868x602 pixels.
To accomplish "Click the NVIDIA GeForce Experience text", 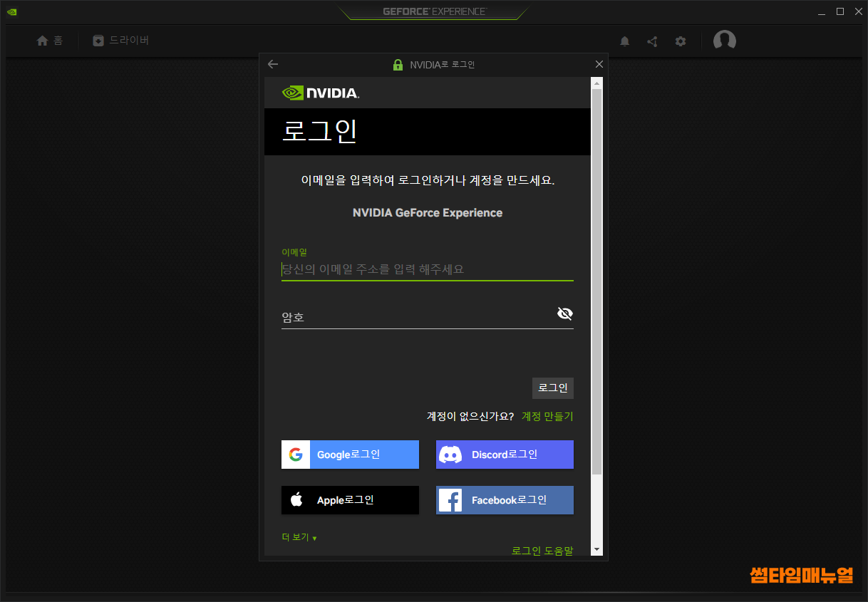I will point(428,213).
